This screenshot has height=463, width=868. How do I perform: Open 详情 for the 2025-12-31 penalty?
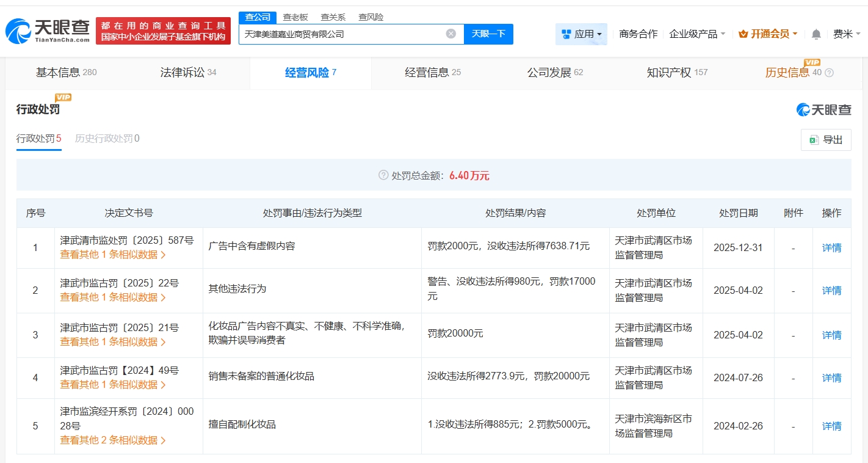pos(831,248)
